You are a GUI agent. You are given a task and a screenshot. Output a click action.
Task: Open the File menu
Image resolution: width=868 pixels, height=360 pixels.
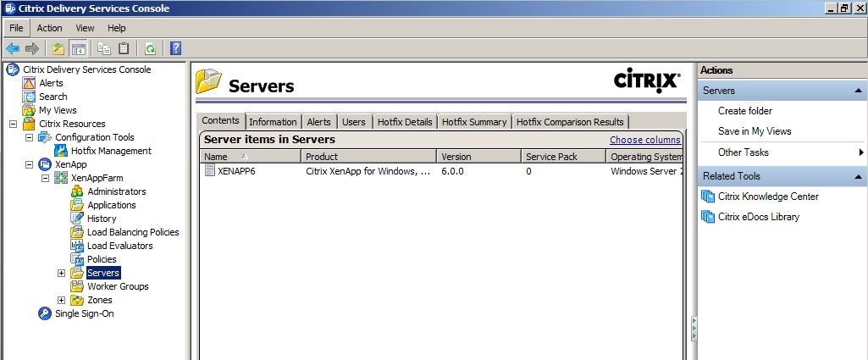[17, 28]
